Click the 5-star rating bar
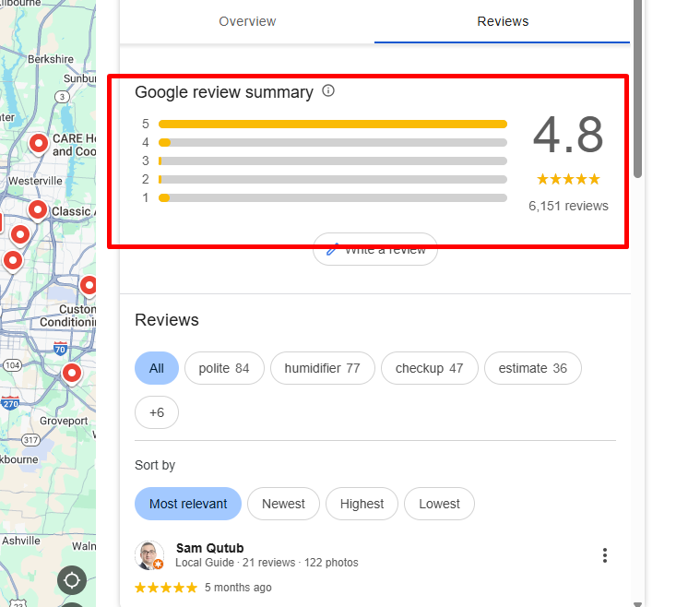Image resolution: width=700 pixels, height=607 pixels. point(332,124)
